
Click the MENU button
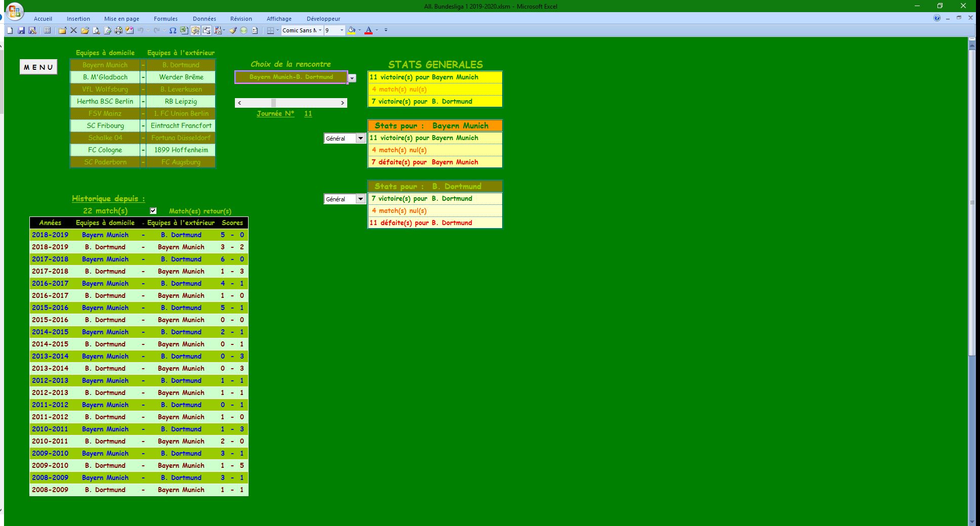(38, 67)
